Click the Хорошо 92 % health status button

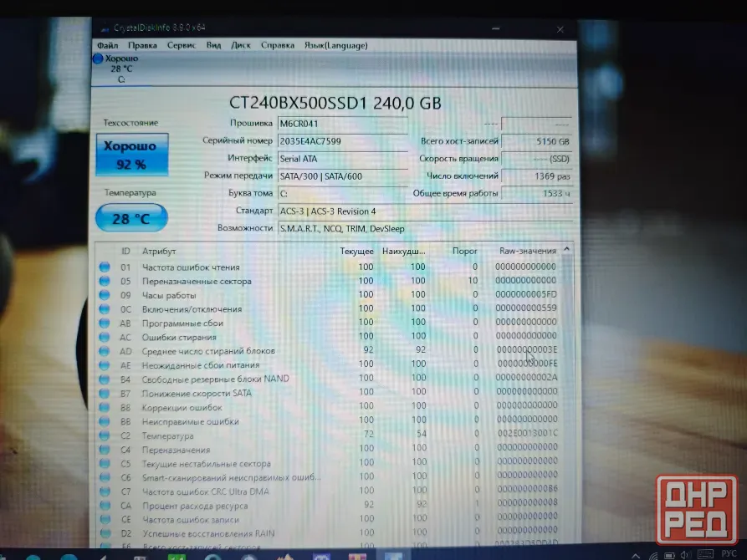click(x=132, y=155)
